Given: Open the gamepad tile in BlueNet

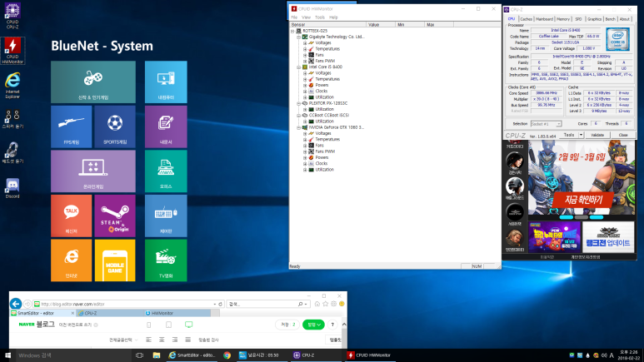Looking at the screenshot, I should [x=93, y=82].
